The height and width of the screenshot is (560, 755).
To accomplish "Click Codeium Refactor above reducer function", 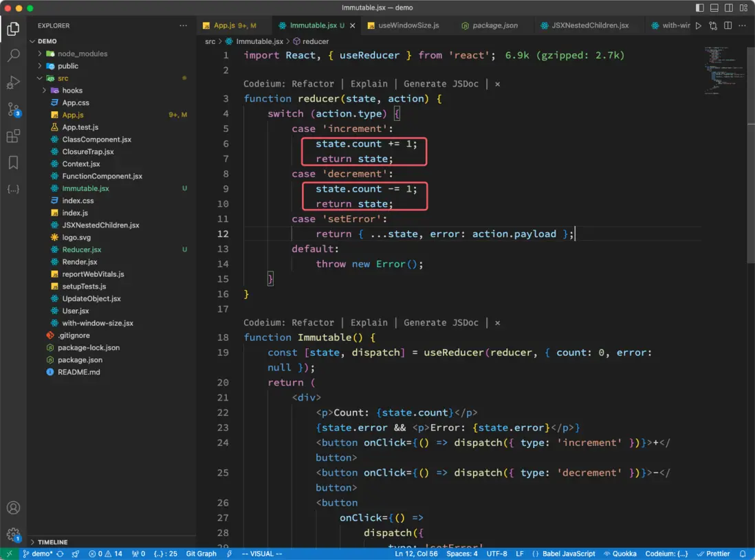I will [313, 84].
